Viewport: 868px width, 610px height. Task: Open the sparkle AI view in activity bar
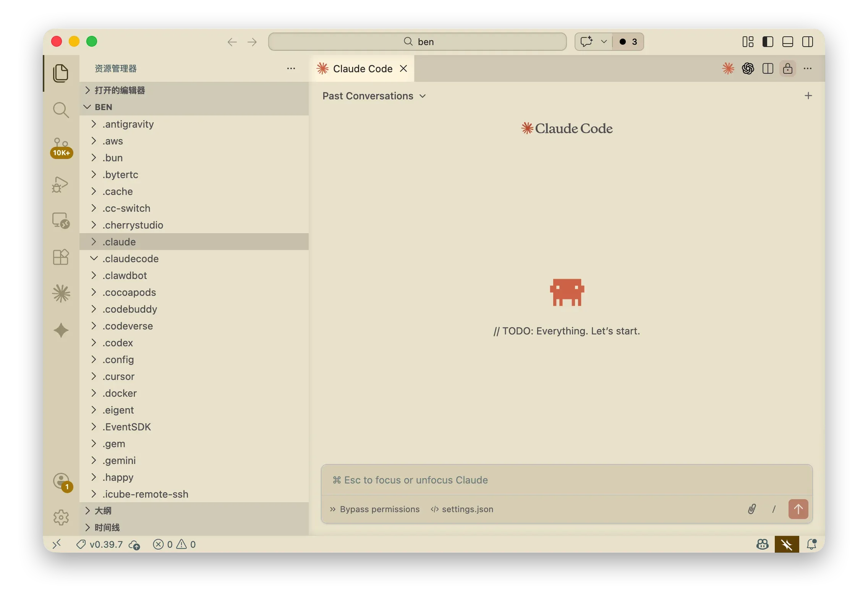[x=61, y=330]
